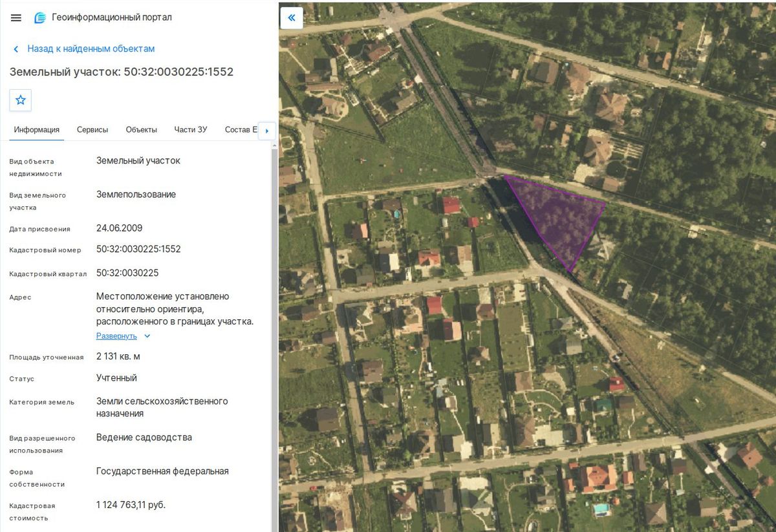Switch to the Информация tab
Image resolution: width=776 pixels, height=532 pixels.
pyautogui.click(x=37, y=130)
